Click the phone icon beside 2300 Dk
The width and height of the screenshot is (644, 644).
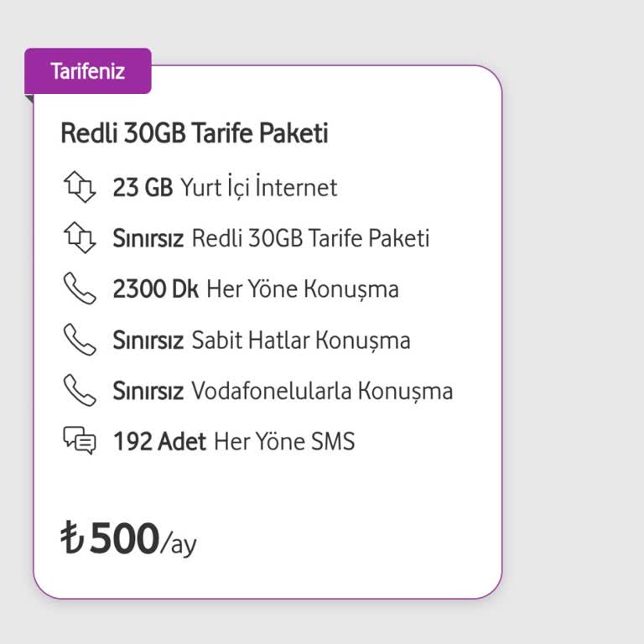pyautogui.click(x=80, y=288)
